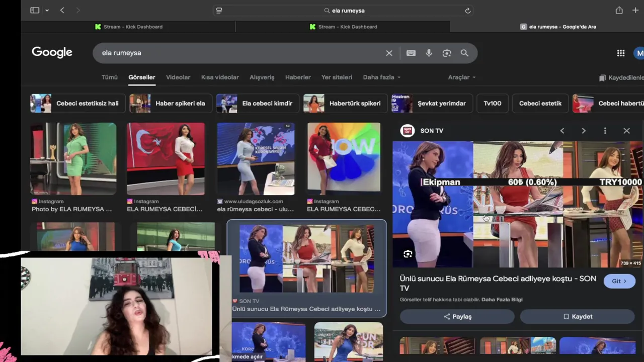Select the Şevkat yerimdar chip
The image size is (644, 362).
[432, 103]
